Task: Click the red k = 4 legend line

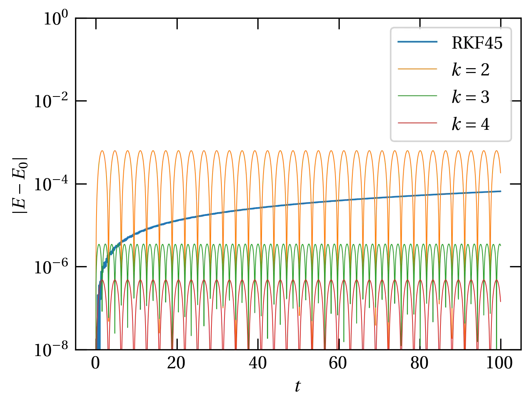Action: pyautogui.click(x=417, y=123)
